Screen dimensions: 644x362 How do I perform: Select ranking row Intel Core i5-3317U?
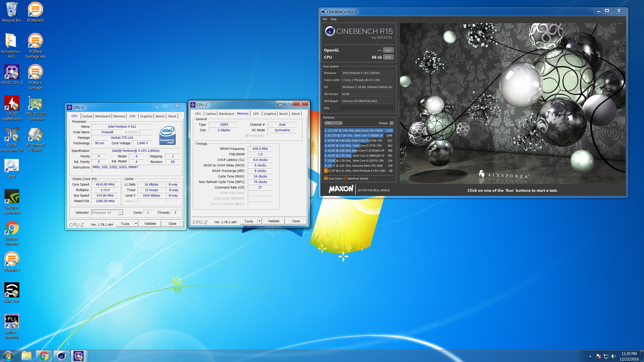click(x=358, y=161)
